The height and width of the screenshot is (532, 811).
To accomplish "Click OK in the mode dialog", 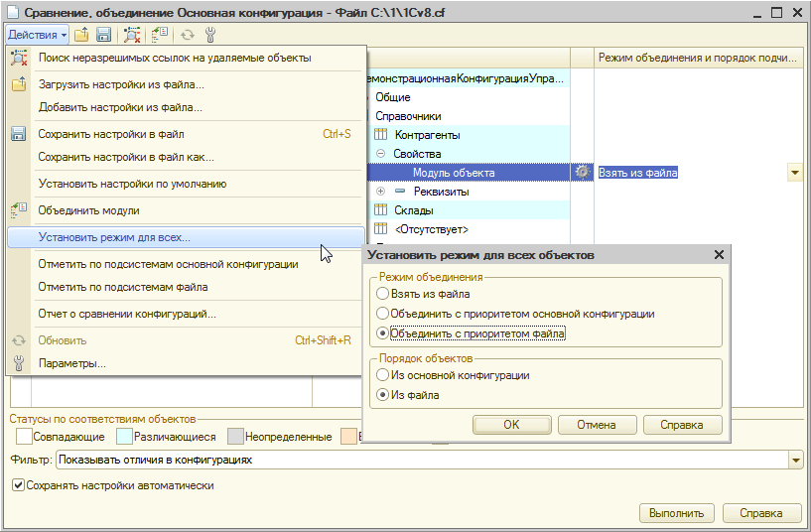I will point(511,425).
